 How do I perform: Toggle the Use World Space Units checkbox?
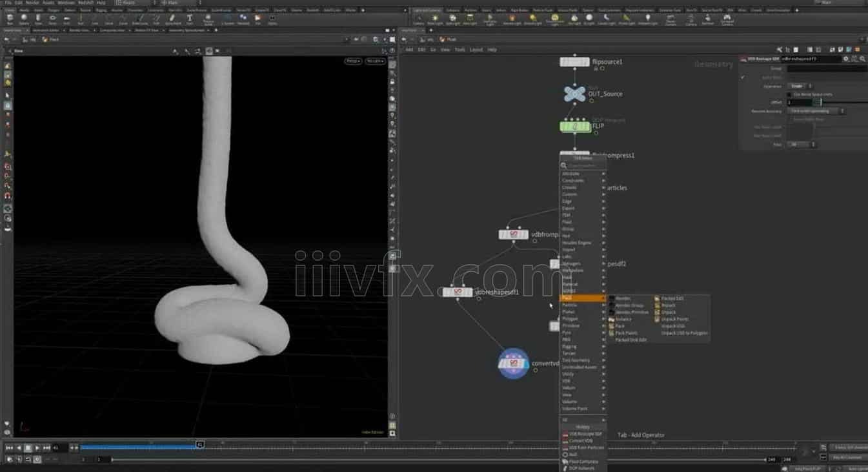789,94
